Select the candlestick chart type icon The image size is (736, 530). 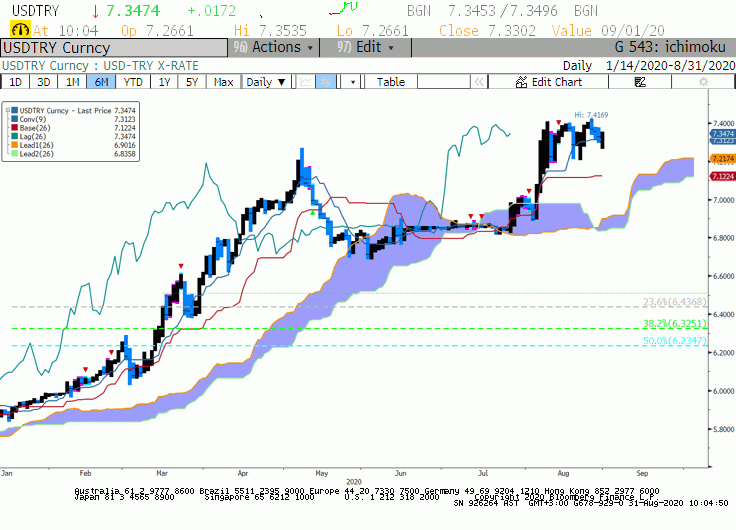[x=325, y=82]
